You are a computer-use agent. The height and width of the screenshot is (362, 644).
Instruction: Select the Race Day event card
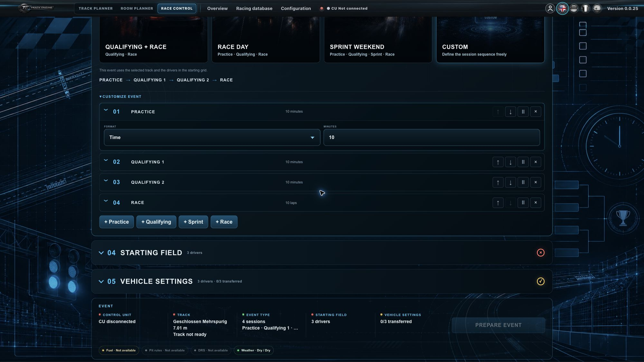(266, 39)
